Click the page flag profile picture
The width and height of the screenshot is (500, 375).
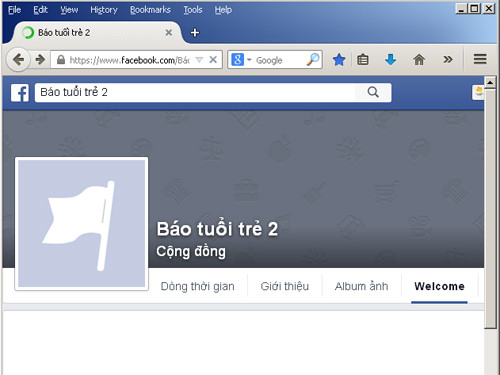[82, 224]
